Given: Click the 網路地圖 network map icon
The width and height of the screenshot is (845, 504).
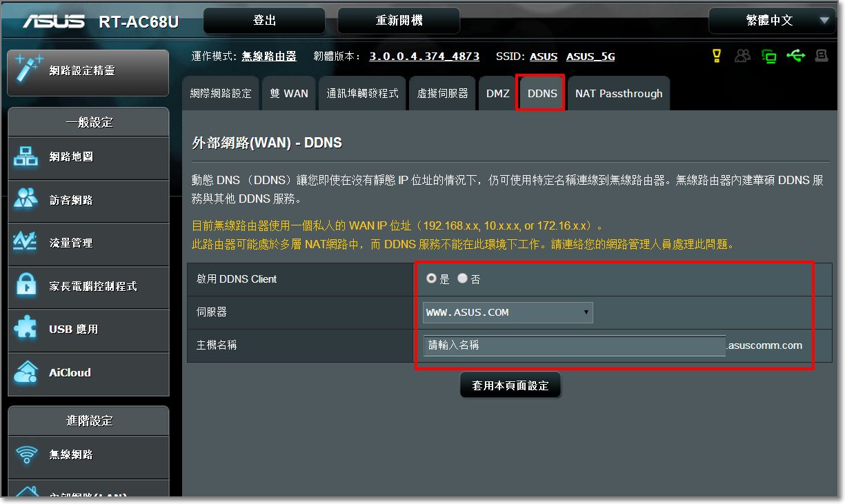Looking at the screenshot, I should pyautogui.click(x=26, y=157).
